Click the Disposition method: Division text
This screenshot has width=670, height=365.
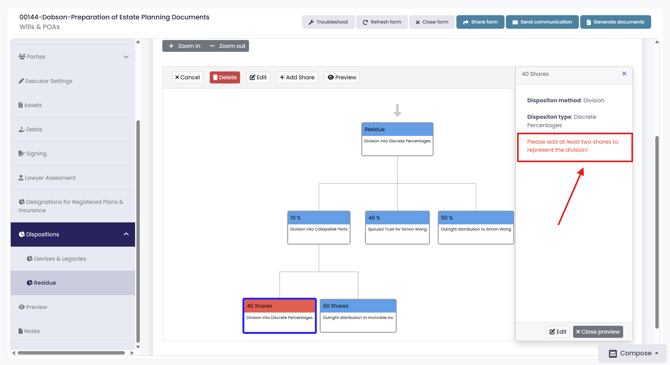point(565,100)
